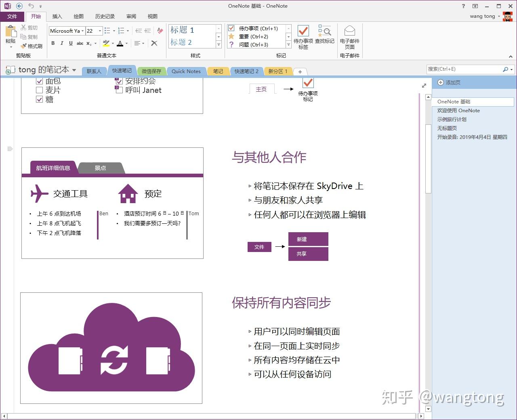Image resolution: width=517 pixels, height=420 pixels.
Task: Open the bulleted list style dropdown arrow
Action: (x=114, y=31)
